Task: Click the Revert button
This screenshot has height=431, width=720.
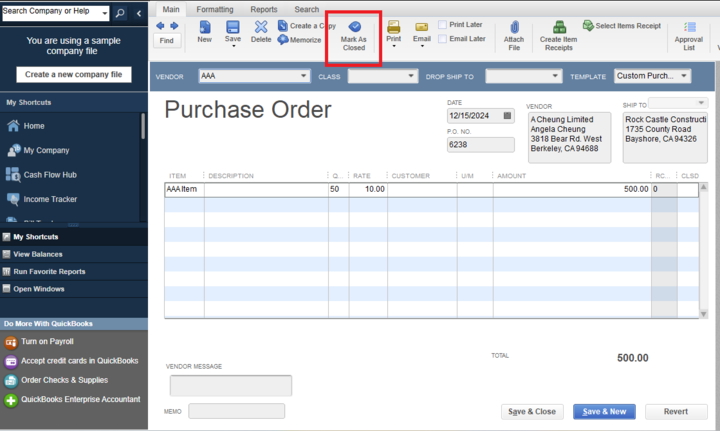Action: click(x=676, y=412)
